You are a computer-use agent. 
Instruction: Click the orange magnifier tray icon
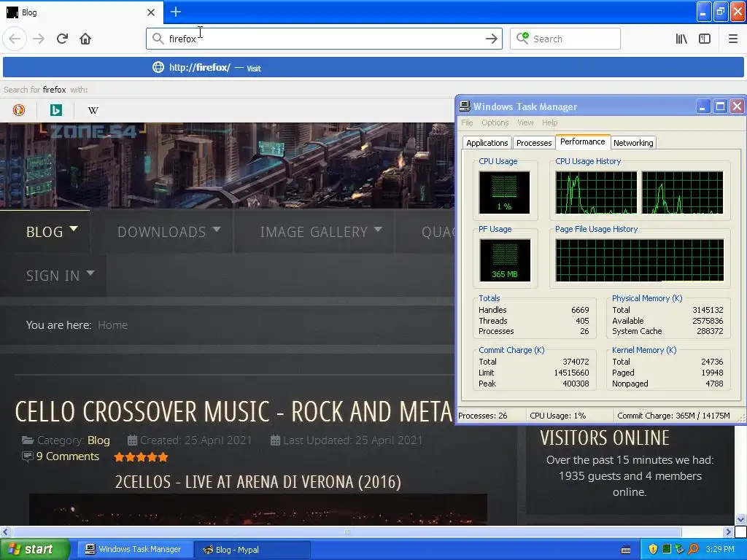point(693,549)
